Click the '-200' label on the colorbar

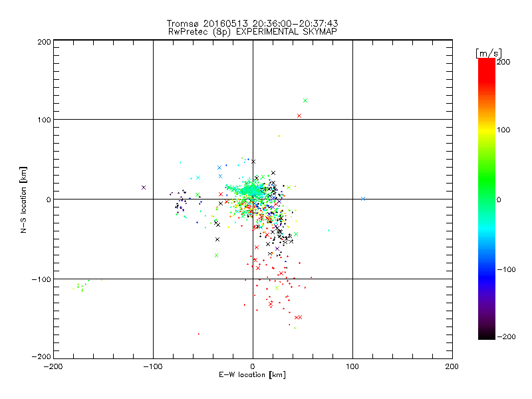pyautogui.click(x=506, y=337)
